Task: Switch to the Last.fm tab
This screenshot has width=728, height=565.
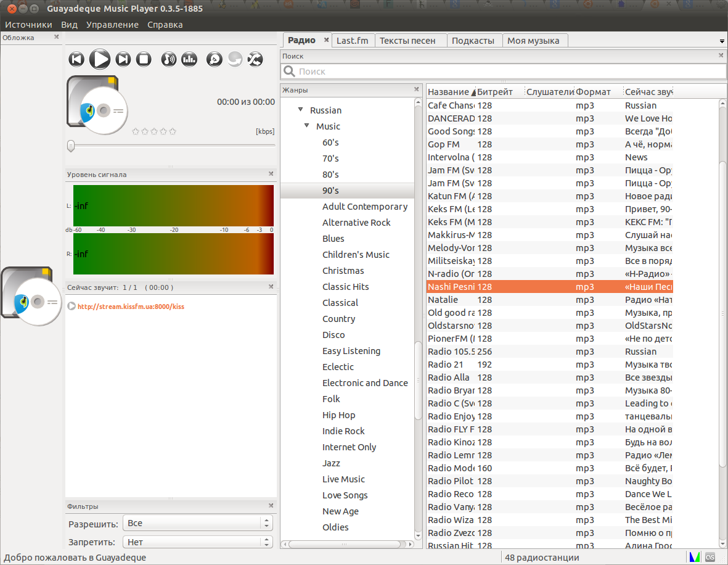Action: 353,41
